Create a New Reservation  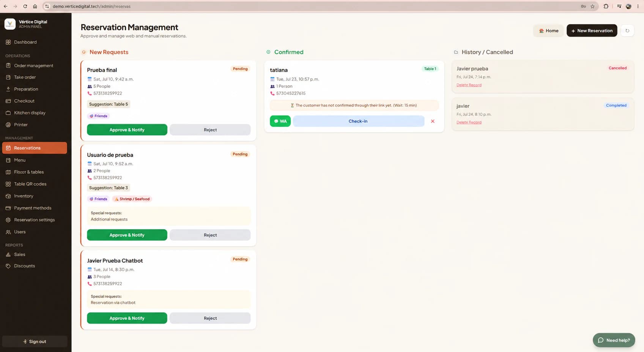592,31
